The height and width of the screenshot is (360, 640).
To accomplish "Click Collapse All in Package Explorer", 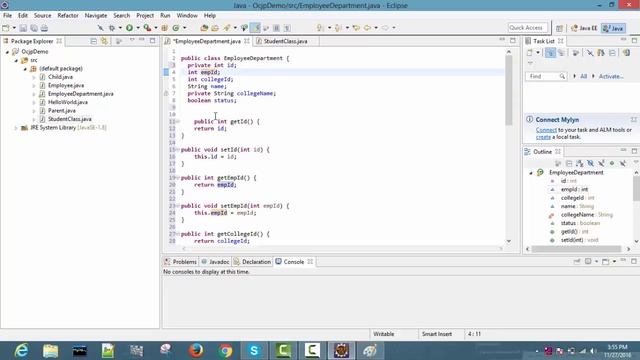I will [x=93, y=41].
